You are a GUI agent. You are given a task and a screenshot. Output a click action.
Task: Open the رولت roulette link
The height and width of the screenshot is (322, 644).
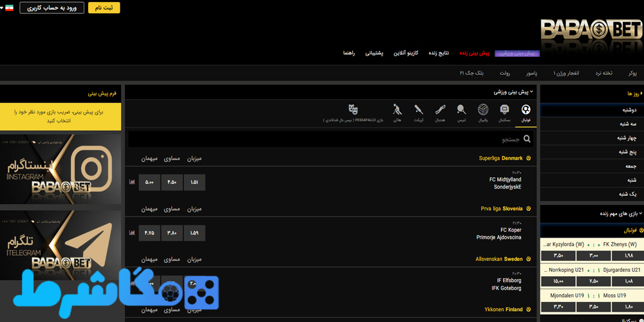[x=505, y=73]
